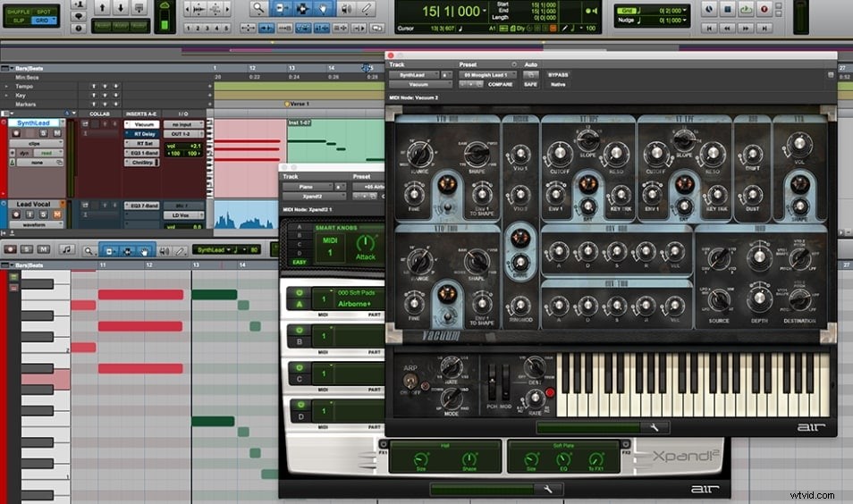
Task: Click the main counter display 15|1|000
Action: pos(451,12)
